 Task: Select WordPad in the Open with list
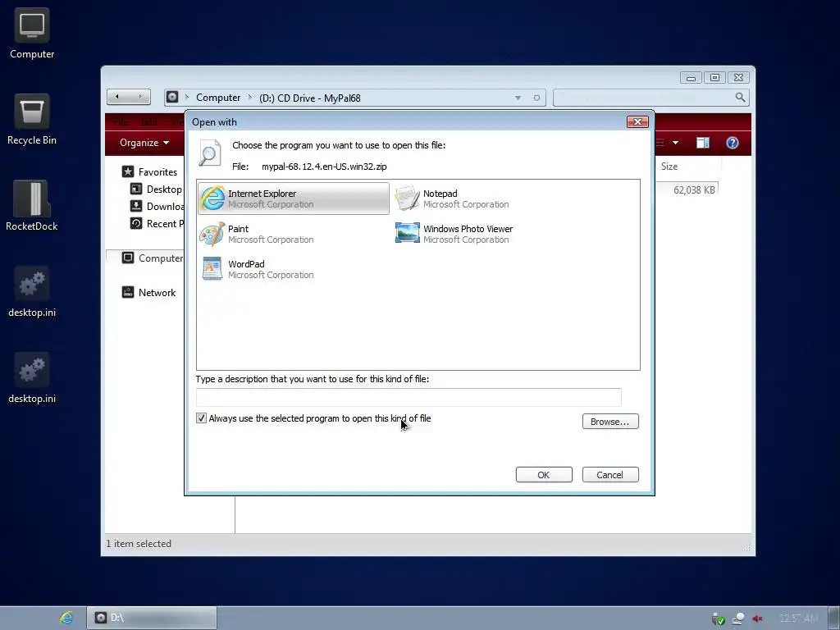click(257, 269)
